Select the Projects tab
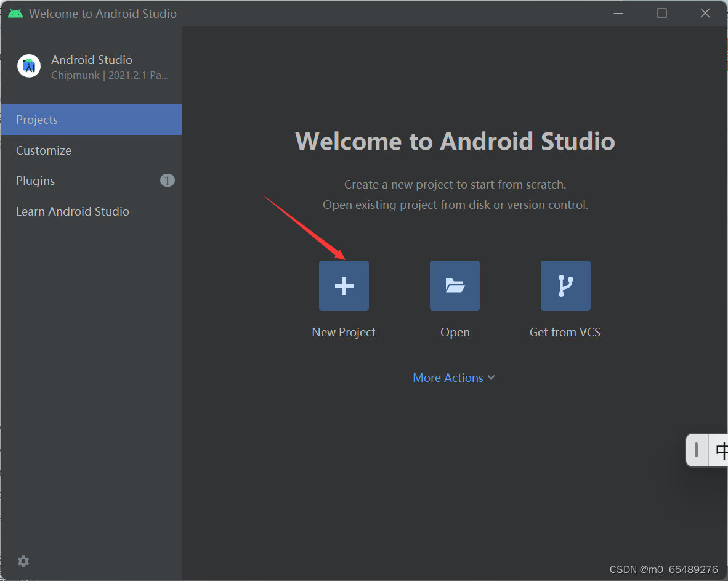Image resolution: width=728 pixels, height=581 pixels. point(92,120)
